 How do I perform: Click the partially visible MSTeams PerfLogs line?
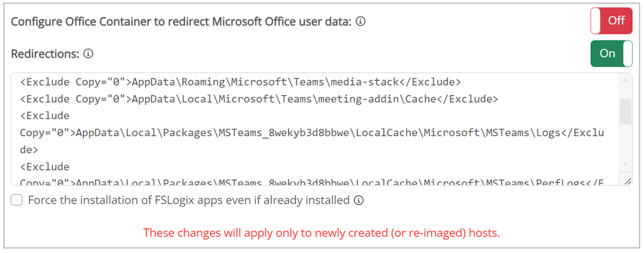click(312, 182)
